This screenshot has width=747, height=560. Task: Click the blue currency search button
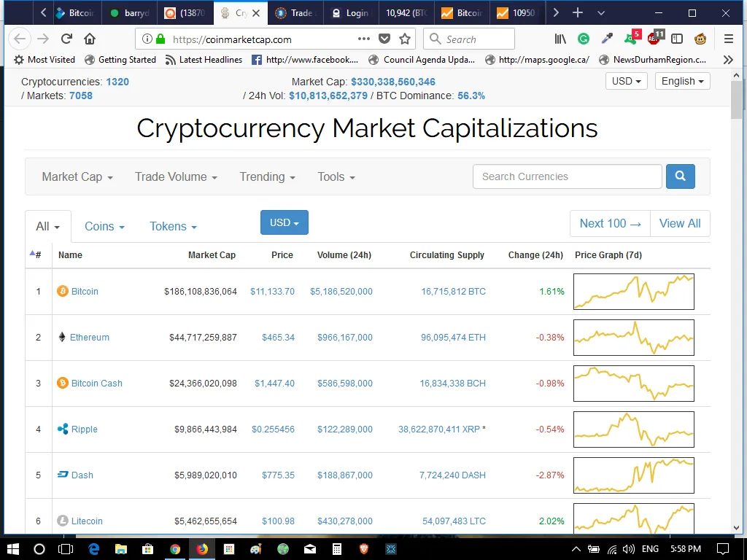681,176
